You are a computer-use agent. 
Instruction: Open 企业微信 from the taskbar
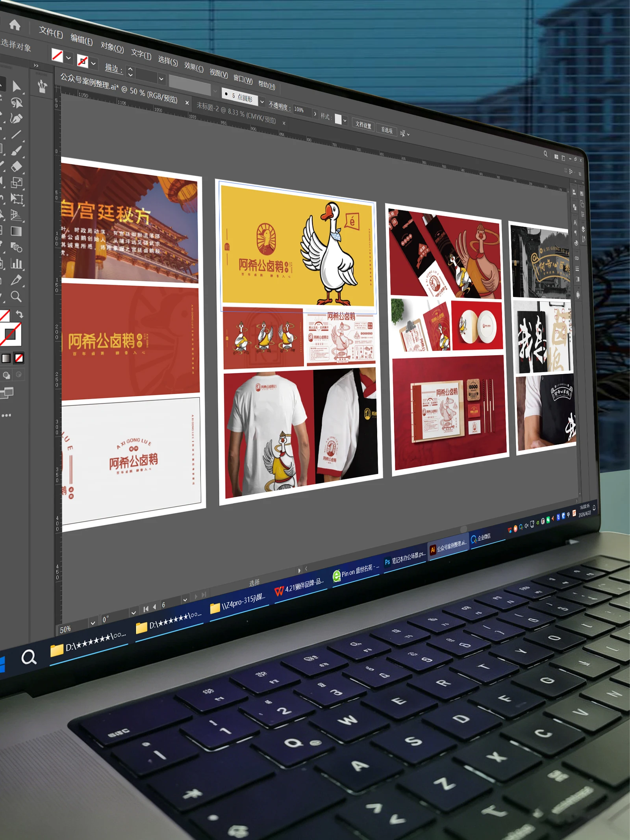pyautogui.click(x=481, y=537)
